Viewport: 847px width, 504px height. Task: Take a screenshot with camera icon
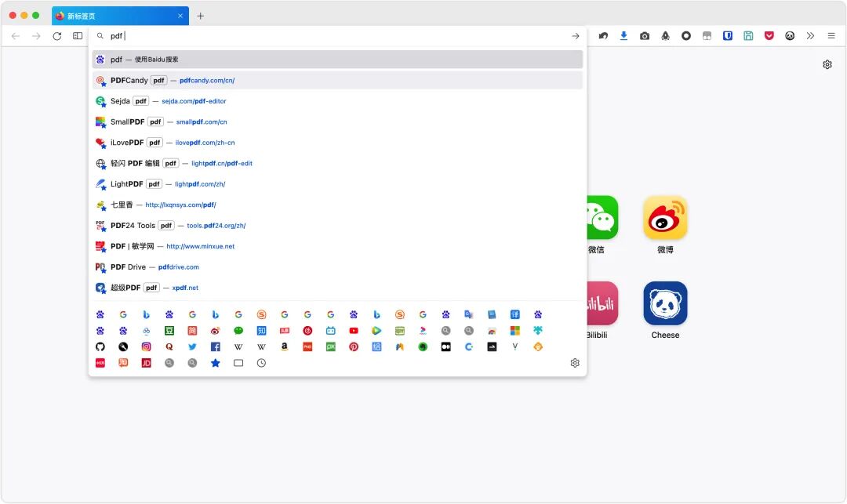[645, 36]
